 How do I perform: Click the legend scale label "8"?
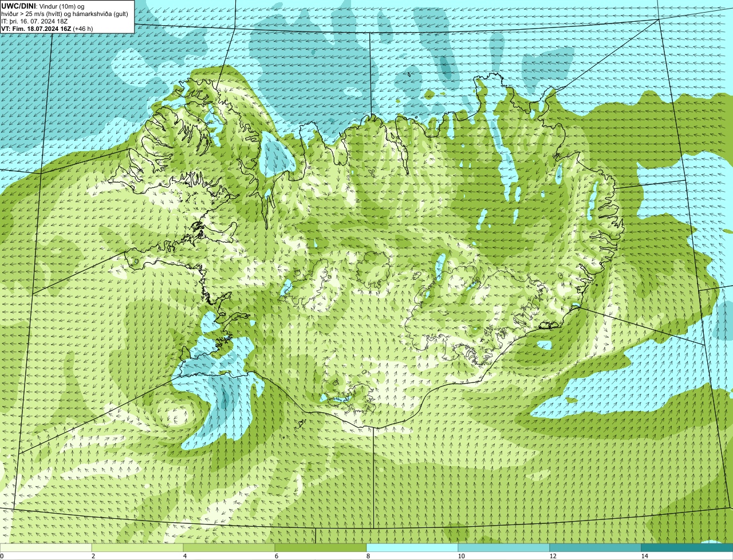coord(368,556)
